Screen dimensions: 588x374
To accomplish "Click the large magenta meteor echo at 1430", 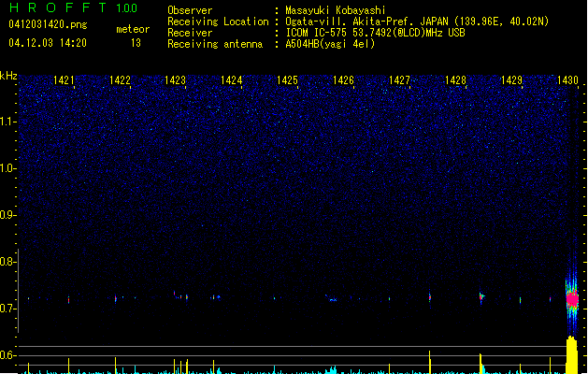I will pyautogui.click(x=572, y=299).
